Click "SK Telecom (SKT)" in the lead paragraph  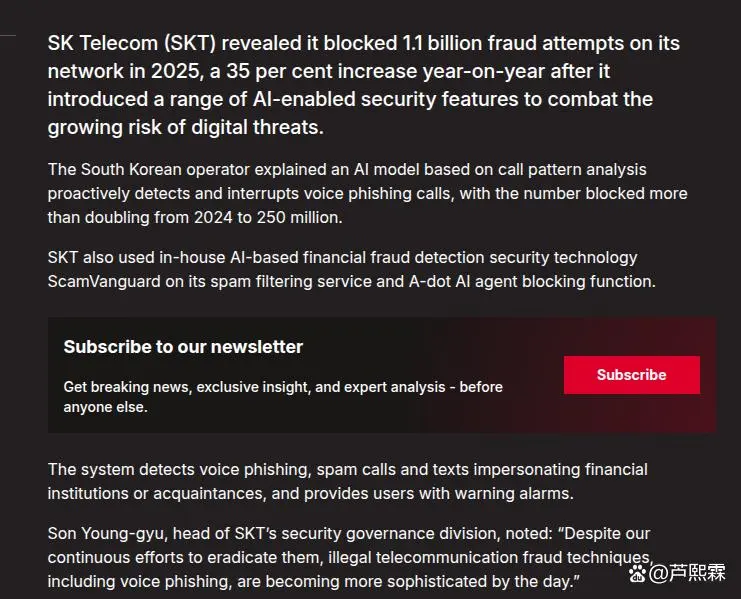130,44
